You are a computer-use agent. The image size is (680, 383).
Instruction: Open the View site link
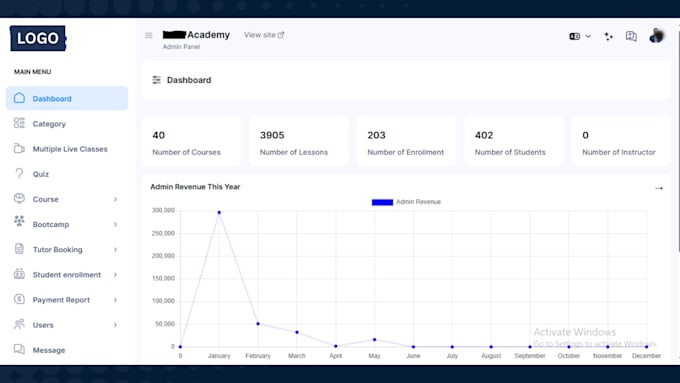(x=264, y=35)
